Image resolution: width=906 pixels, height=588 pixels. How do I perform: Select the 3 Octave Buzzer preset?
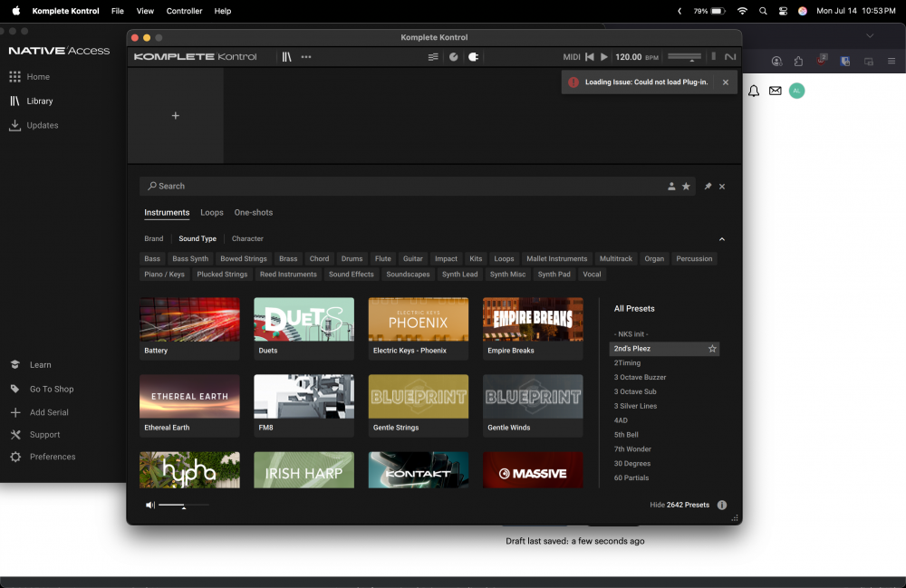coord(640,377)
